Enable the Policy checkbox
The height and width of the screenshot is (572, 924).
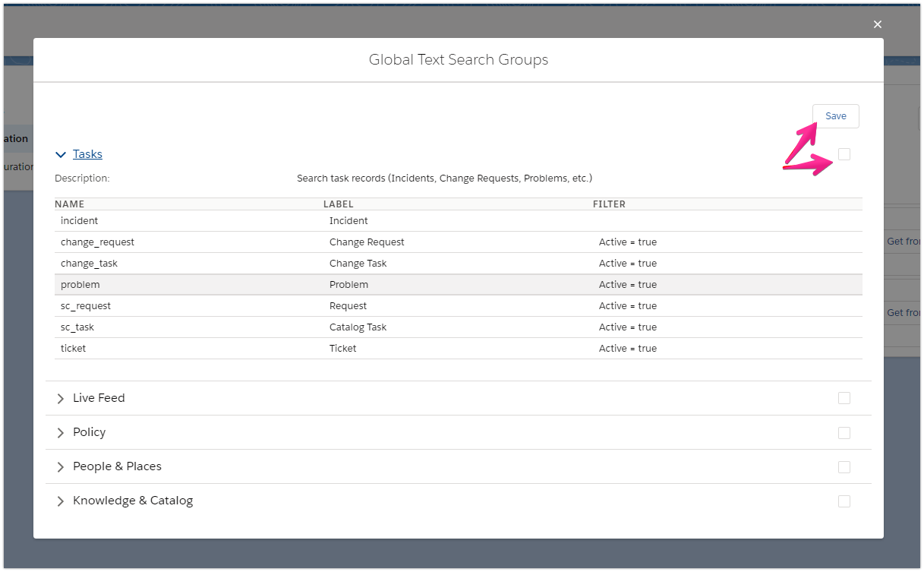pos(844,432)
